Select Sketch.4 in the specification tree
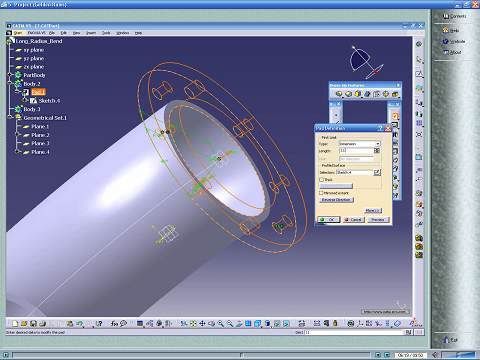 tap(49, 100)
